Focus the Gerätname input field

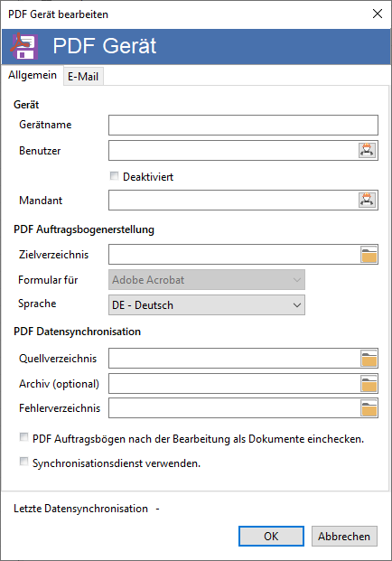(x=243, y=125)
